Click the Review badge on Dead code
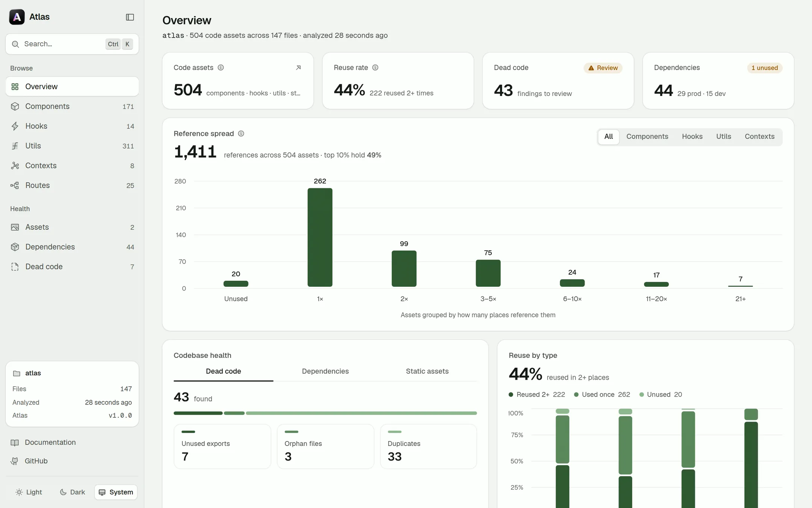Image resolution: width=812 pixels, height=508 pixels. (603, 68)
